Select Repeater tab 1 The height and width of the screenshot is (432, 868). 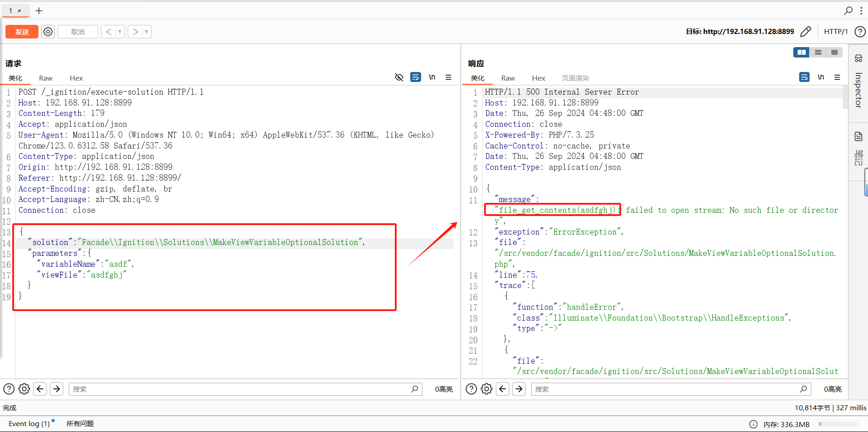coord(11,10)
